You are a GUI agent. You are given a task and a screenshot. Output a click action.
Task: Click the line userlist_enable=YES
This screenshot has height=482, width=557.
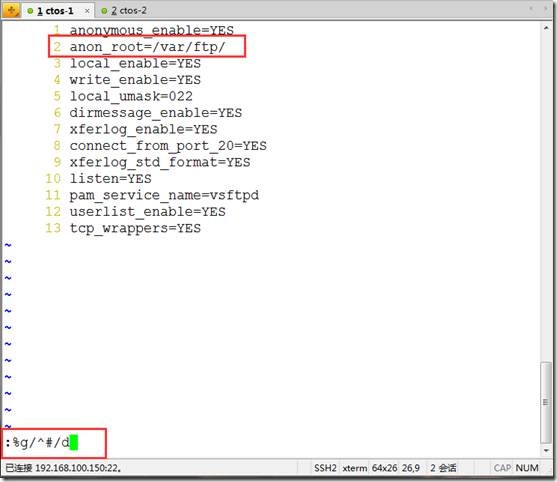point(147,211)
